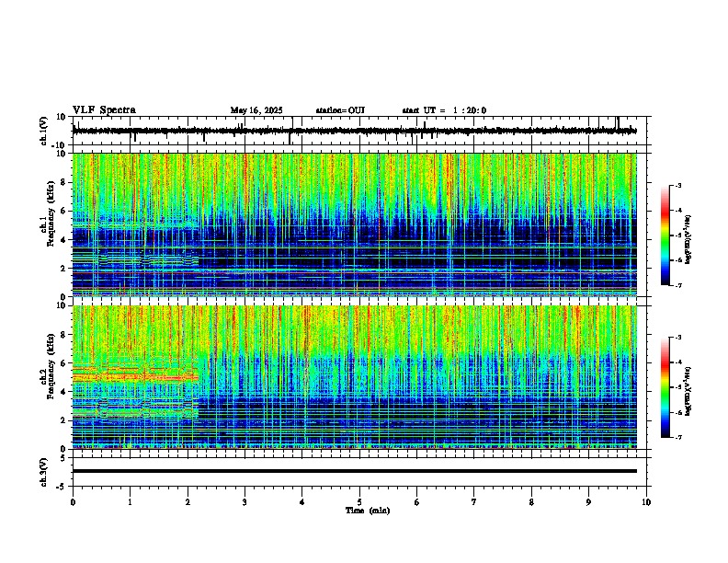Click the time-axis tick label '9'
Viewport: 728px width, 563px height.
tap(588, 502)
